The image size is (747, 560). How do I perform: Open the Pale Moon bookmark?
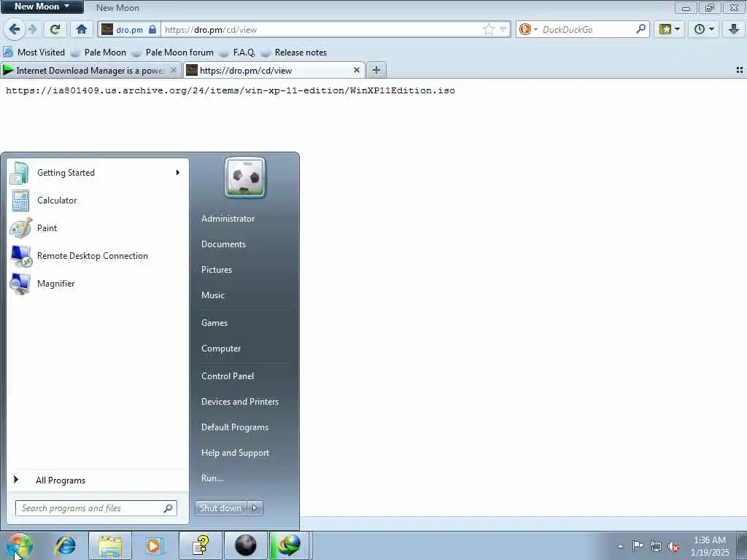point(98,52)
